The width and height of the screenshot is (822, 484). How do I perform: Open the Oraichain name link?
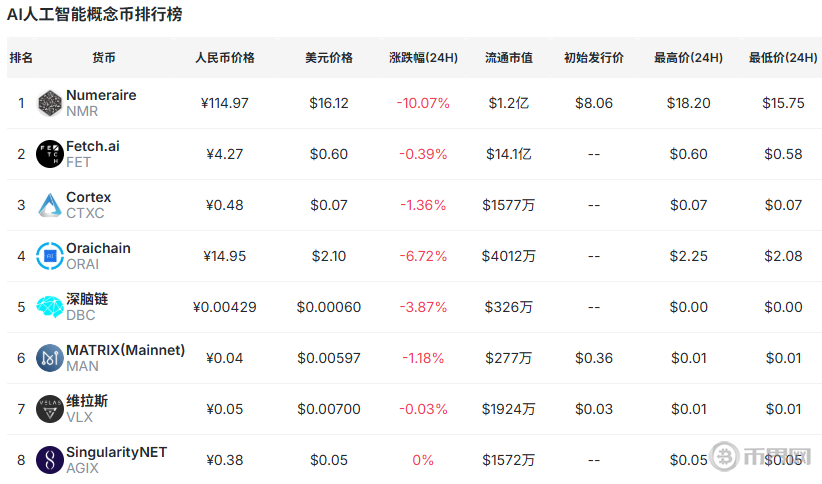click(98, 248)
